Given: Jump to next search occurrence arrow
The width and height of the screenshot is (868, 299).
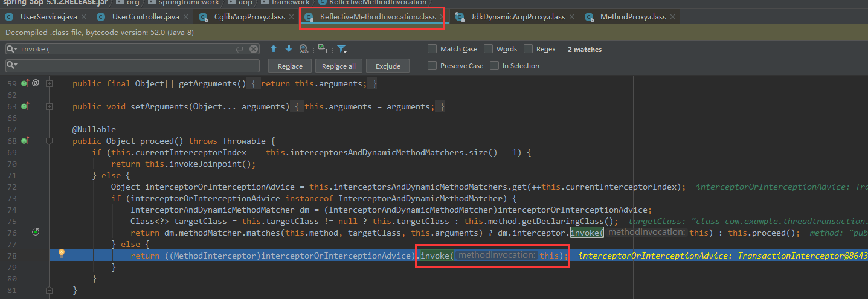Looking at the screenshot, I should click(289, 49).
